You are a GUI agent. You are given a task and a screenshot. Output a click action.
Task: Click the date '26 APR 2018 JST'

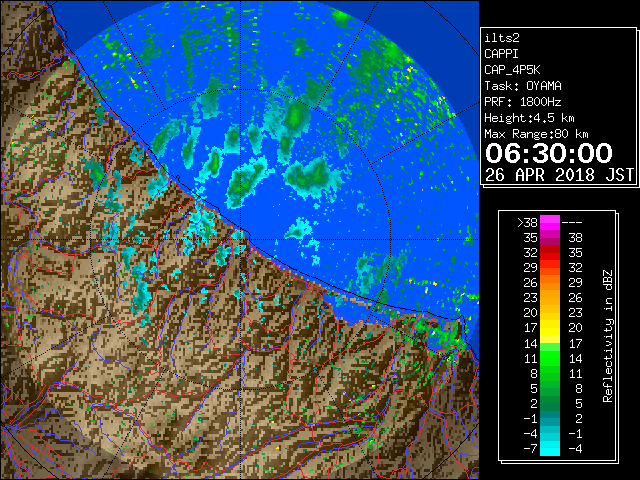[x=559, y=175]
